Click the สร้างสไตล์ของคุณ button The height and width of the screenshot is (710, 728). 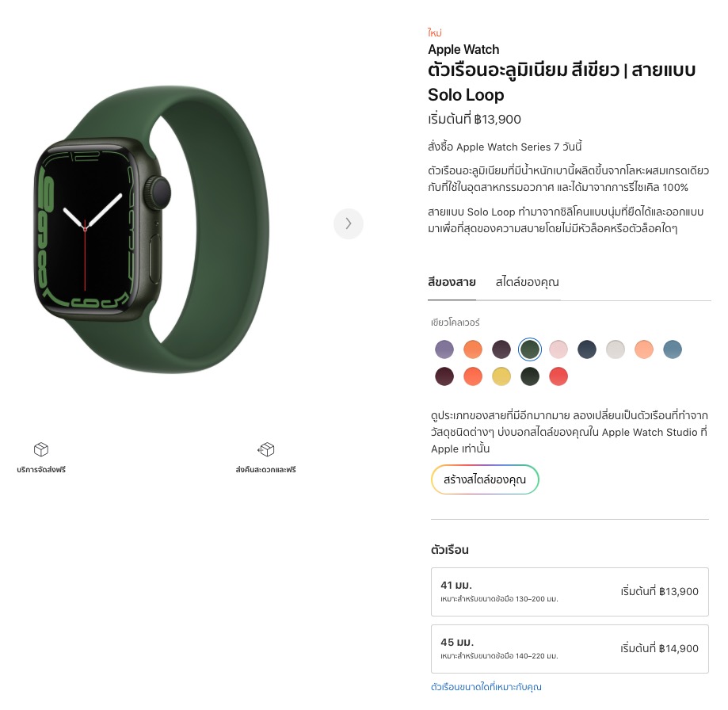pos(485,479)
